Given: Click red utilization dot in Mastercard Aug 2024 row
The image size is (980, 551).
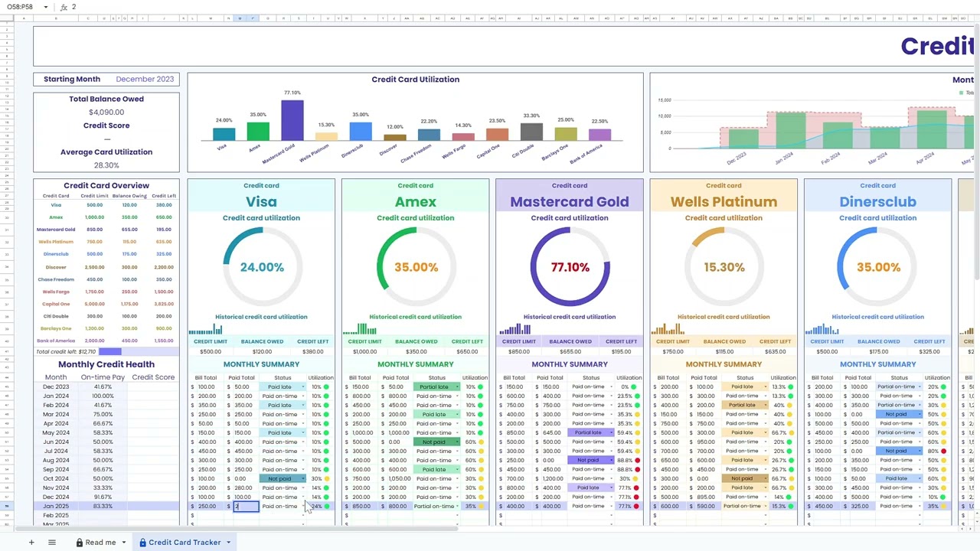Looking at the screenshot, I should (635, 461).
